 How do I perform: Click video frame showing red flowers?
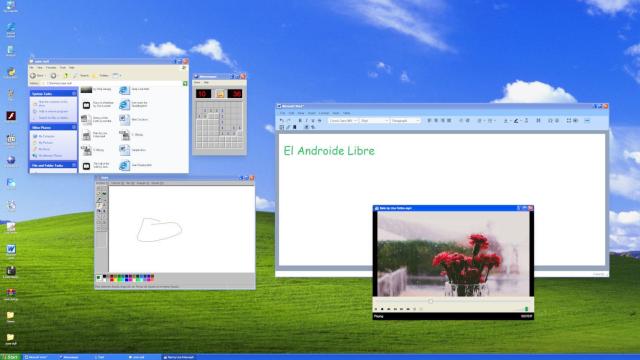(x=453, y=254)
